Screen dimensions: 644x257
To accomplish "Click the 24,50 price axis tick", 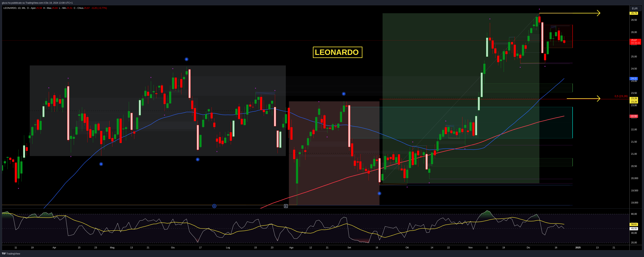I will click(x=634, y=69).
